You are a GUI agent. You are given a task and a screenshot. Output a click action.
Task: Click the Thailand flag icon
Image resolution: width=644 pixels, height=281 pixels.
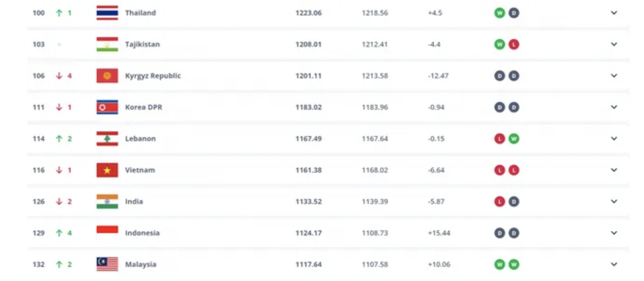pos(107,13)
